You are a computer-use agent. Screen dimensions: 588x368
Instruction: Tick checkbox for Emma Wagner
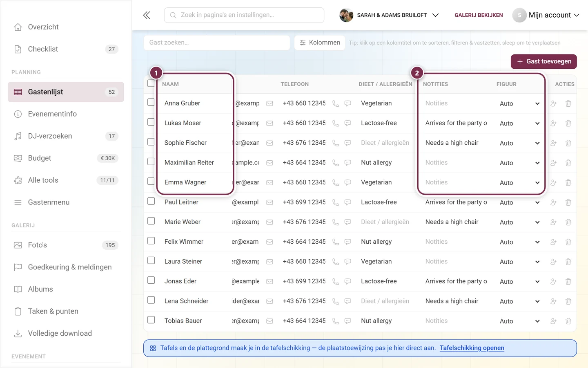[x=151, y=181]
